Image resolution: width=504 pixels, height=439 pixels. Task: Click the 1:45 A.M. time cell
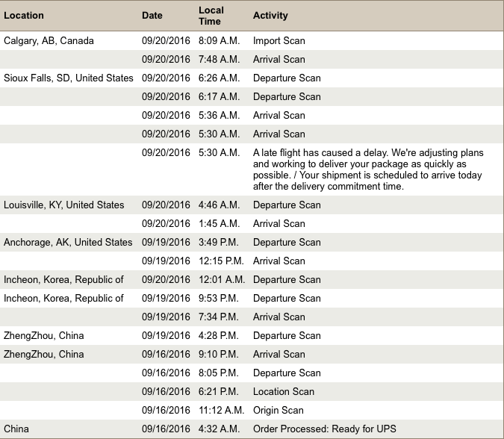tap(220, 224)
